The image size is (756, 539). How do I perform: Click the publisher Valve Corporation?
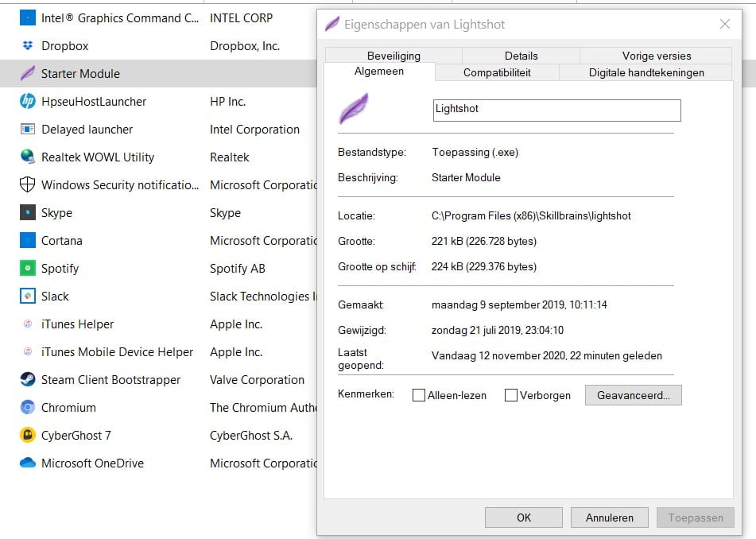pos(257,380)
